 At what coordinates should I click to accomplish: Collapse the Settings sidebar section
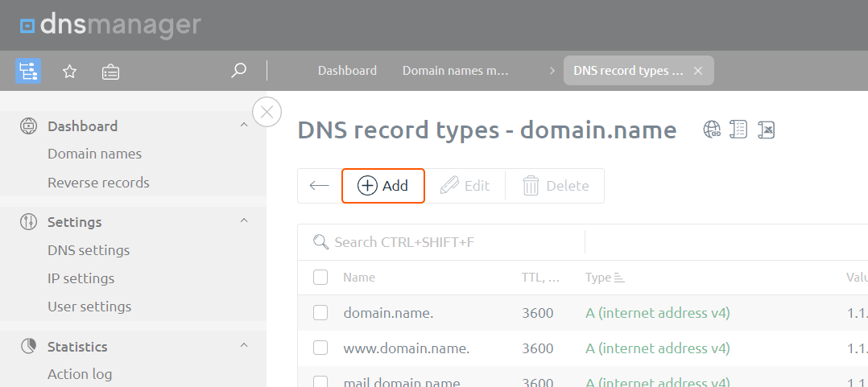click(x=243, y=220)
